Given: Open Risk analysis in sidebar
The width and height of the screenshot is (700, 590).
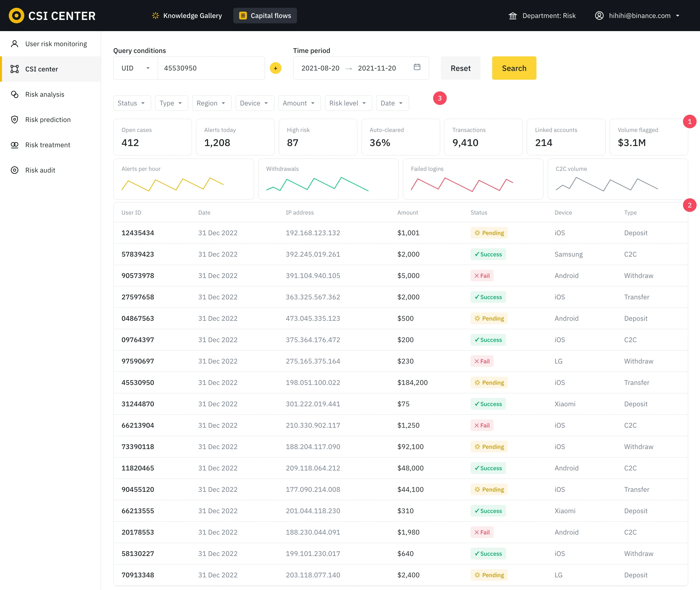Looking at the screenshot, I should pyautogui.click(x=50, y=94).
